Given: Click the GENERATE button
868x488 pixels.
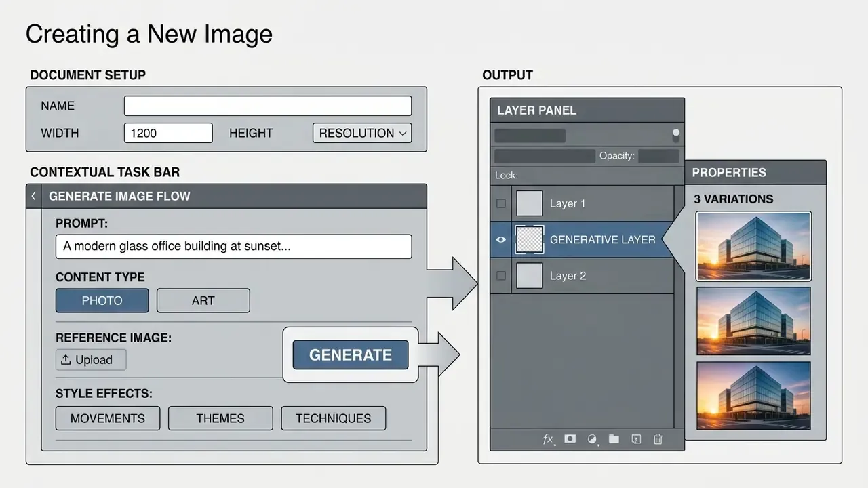Looking at the screenshot, I should tap(351, 354).
